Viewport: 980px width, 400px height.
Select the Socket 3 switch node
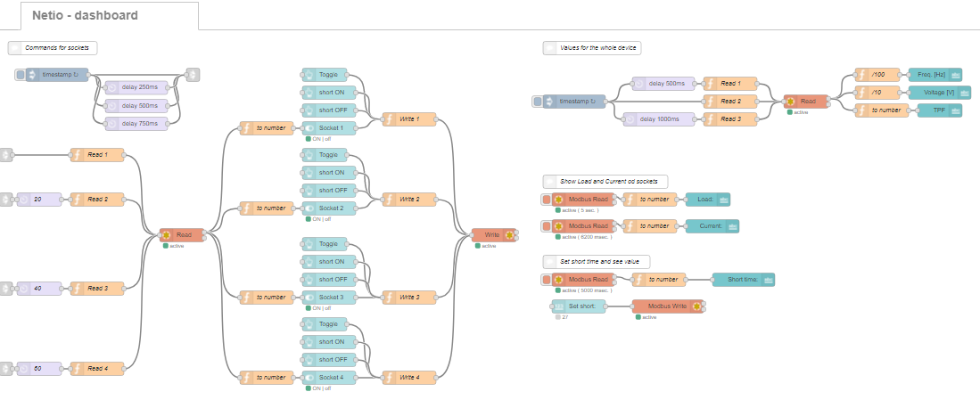pos(329,298)
